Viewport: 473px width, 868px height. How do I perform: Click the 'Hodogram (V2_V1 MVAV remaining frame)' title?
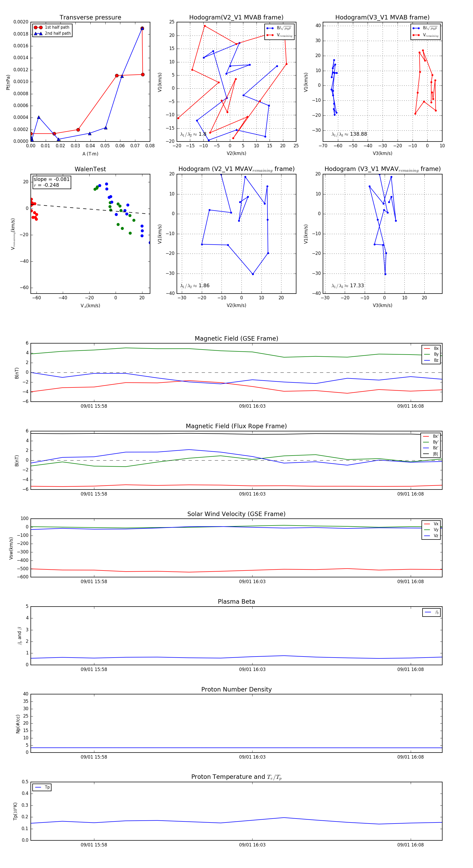pyautogui.click(x=236, y=169)
